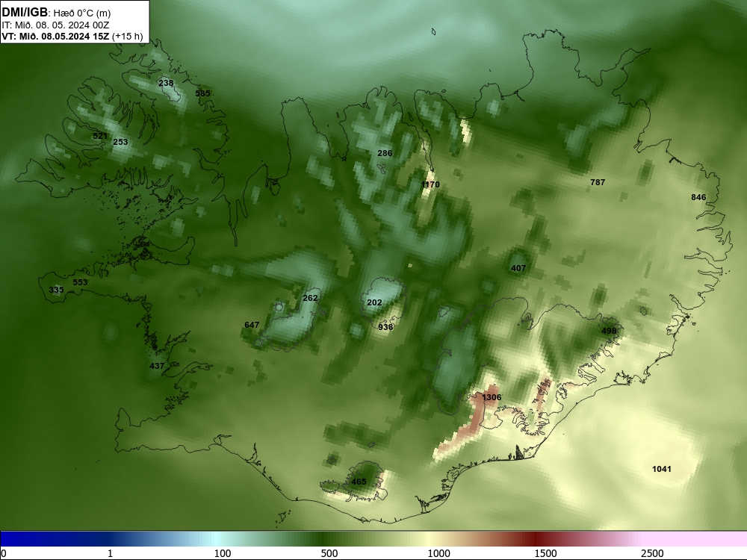Click the 1306 height value on the map
The height and width of the screenshot is (560, 747).
492,397
